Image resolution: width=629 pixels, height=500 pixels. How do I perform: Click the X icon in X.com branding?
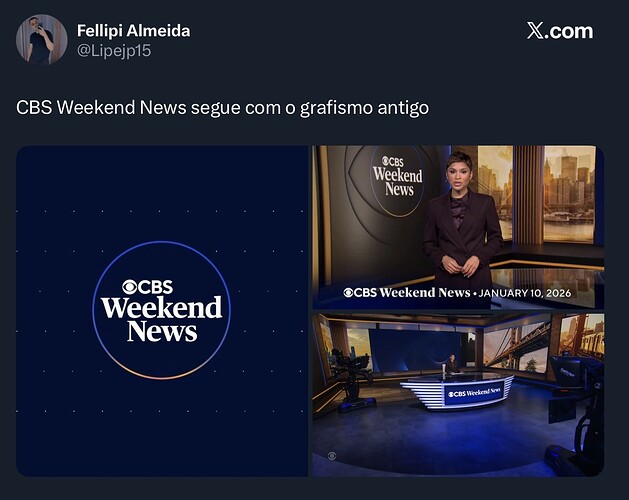tap(535, 31)
